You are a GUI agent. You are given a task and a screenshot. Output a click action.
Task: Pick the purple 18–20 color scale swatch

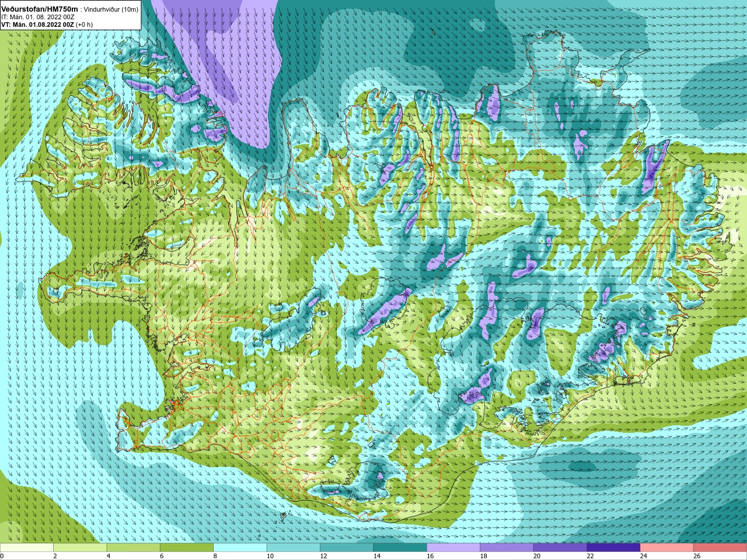click(x=507, y=548)
